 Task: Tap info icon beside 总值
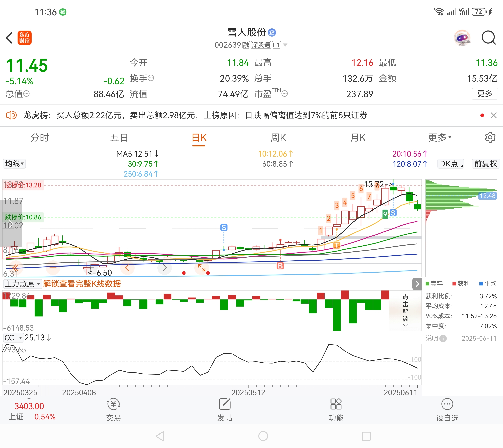(26, 93)
